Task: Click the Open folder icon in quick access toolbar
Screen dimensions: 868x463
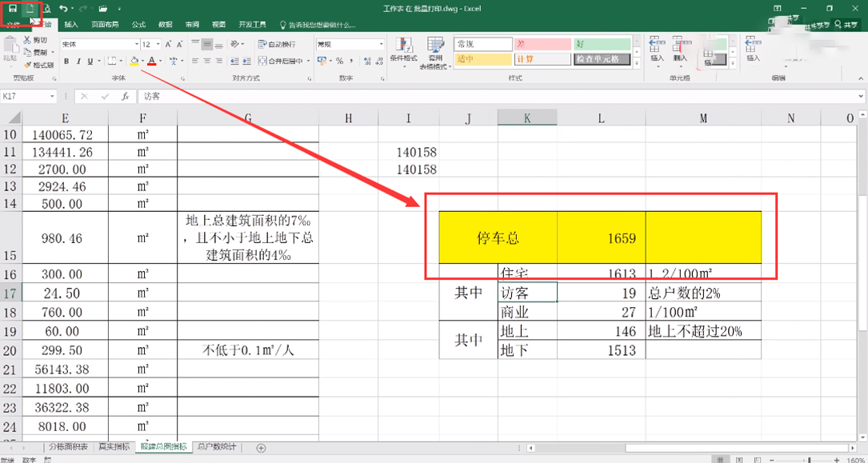Action: 102,9
